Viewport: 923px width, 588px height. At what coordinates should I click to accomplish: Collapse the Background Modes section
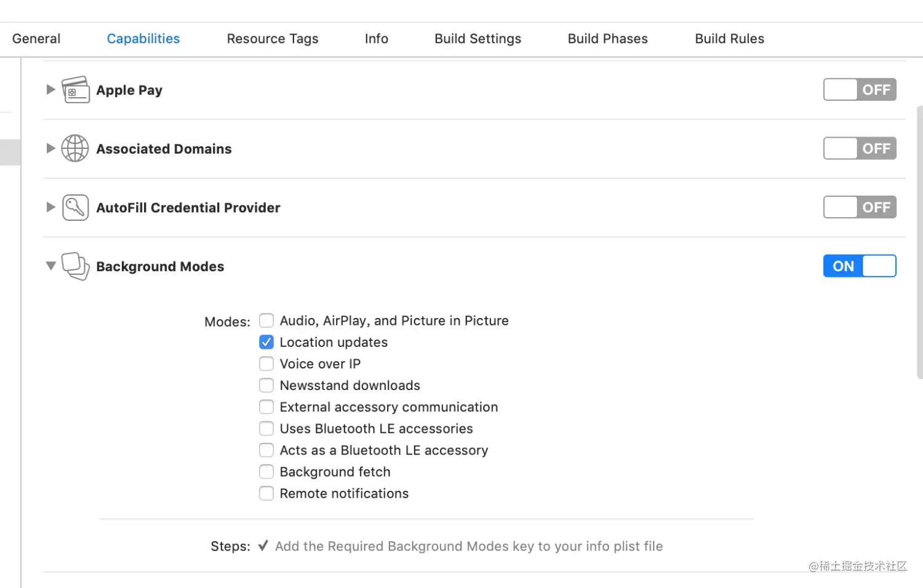click(x=50, y=266)
